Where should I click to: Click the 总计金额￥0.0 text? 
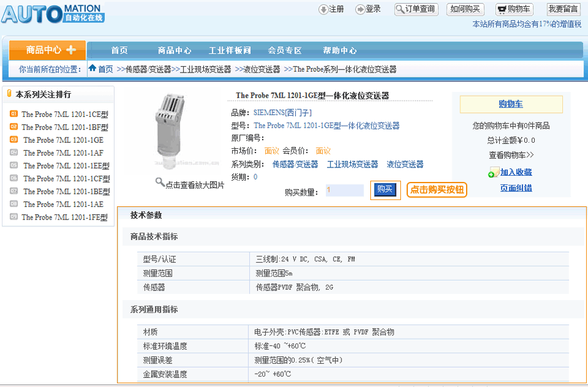[511, 141]
